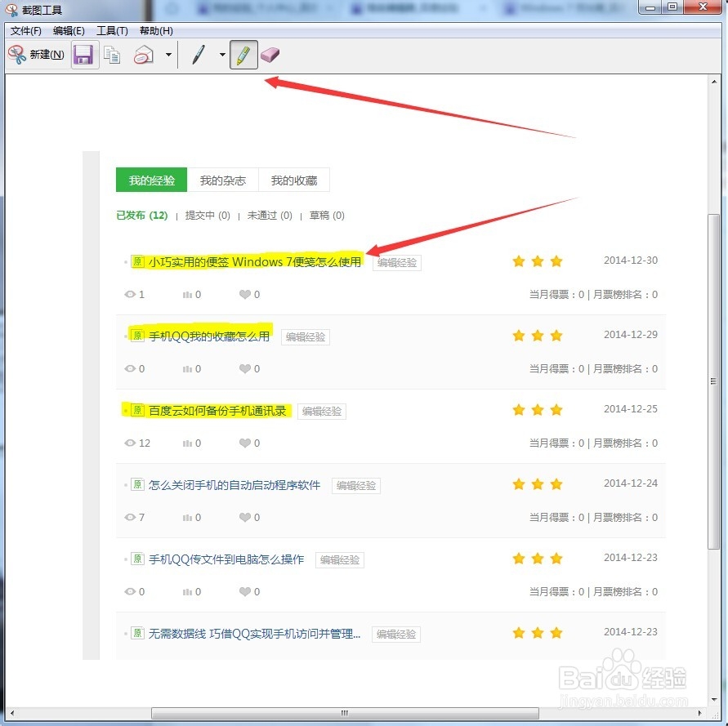Save the snip with floppy icon

tap(84, 55)
